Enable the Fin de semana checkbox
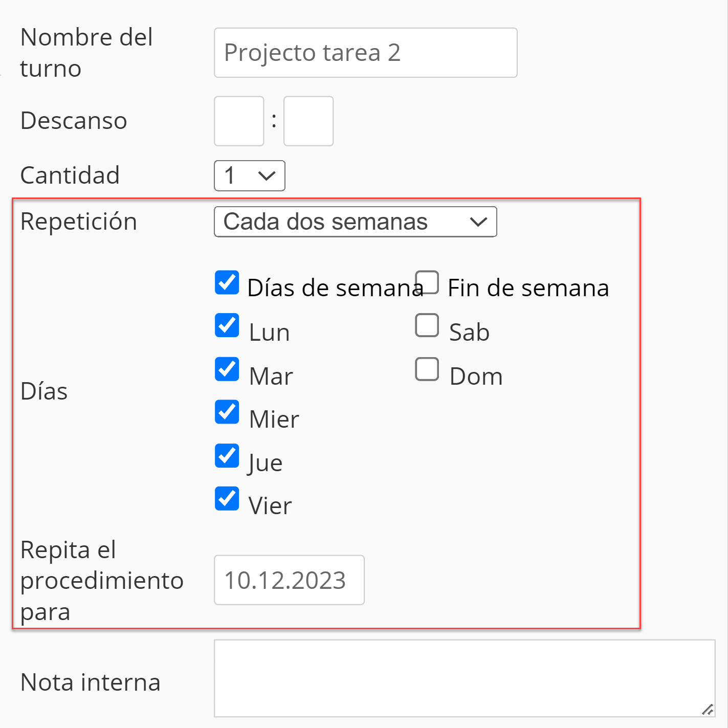 [x=427, y=282]
